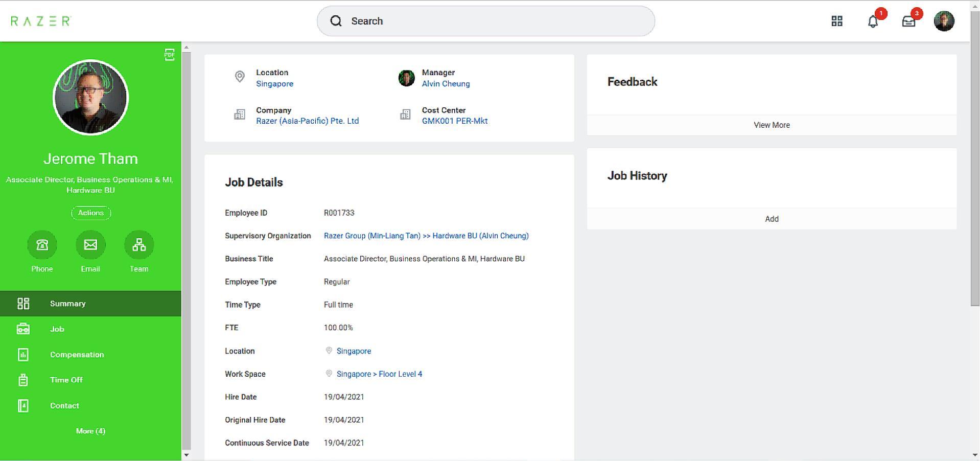Click the Company building icon

click(240, 114)
